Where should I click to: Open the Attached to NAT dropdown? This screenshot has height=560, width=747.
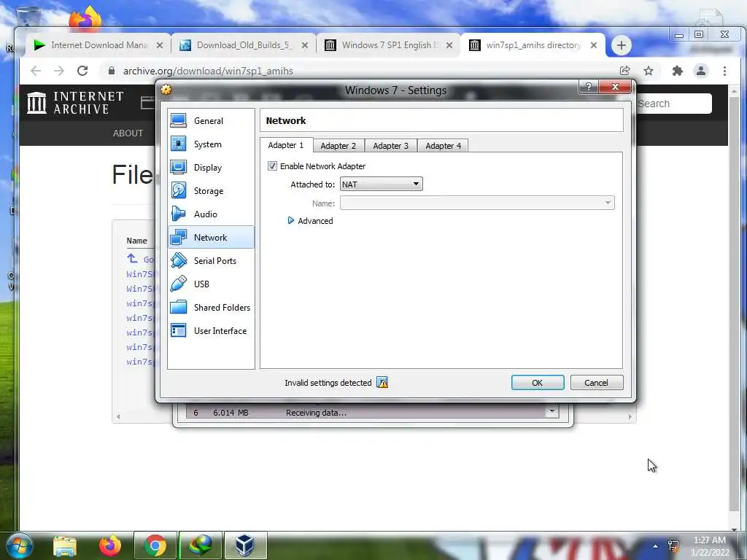pos(381,184)
